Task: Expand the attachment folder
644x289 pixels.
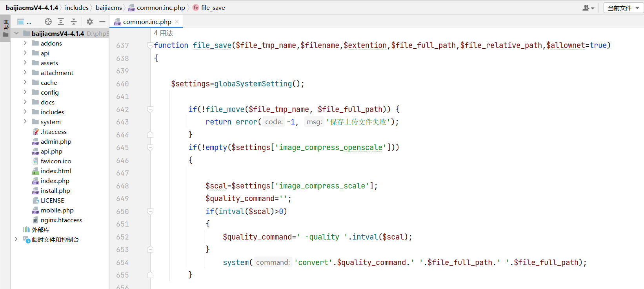Action: [25, 72]
